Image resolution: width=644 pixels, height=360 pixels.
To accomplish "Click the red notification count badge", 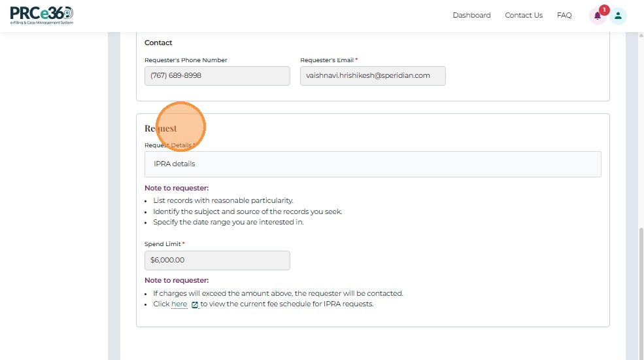I will pyautogui.click(x=604, y=10).
